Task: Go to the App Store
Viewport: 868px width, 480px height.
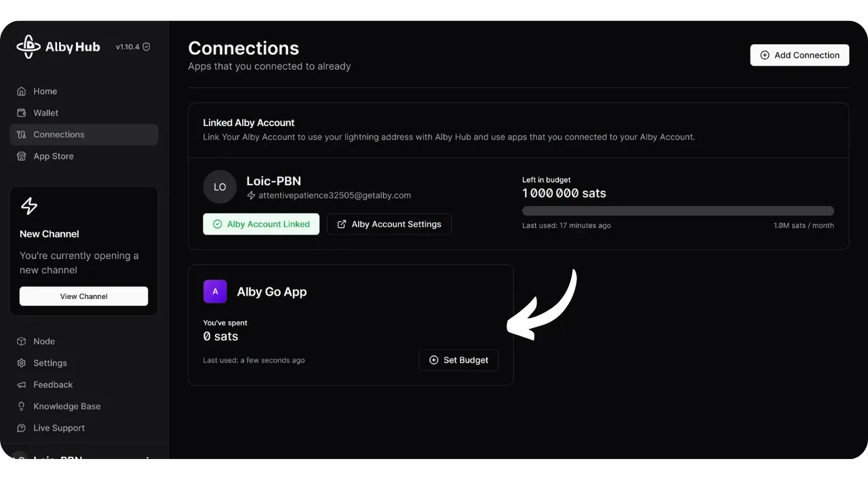Action: pos(53,157)
